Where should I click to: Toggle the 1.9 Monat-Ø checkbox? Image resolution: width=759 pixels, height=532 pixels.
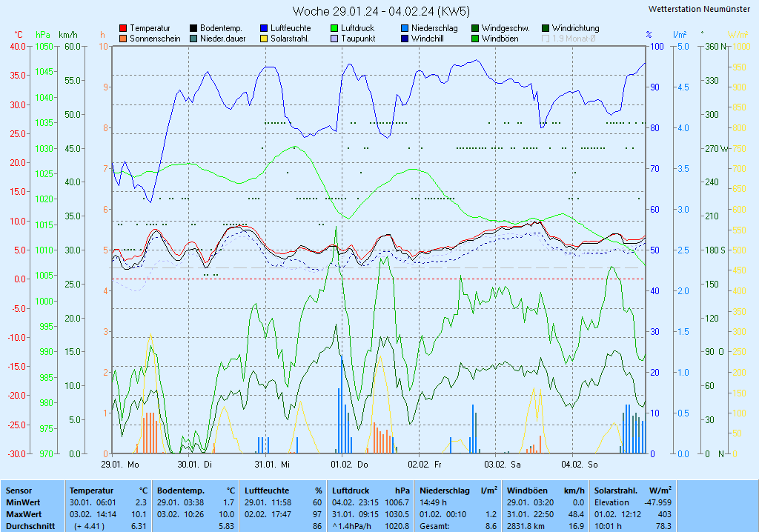pyautogui.click(x=546, y=39)
